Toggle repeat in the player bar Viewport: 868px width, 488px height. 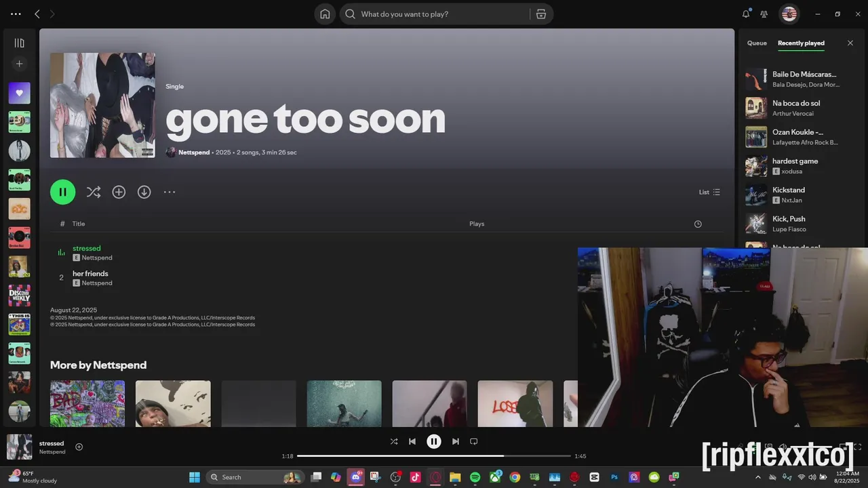(x=474, y=441)
